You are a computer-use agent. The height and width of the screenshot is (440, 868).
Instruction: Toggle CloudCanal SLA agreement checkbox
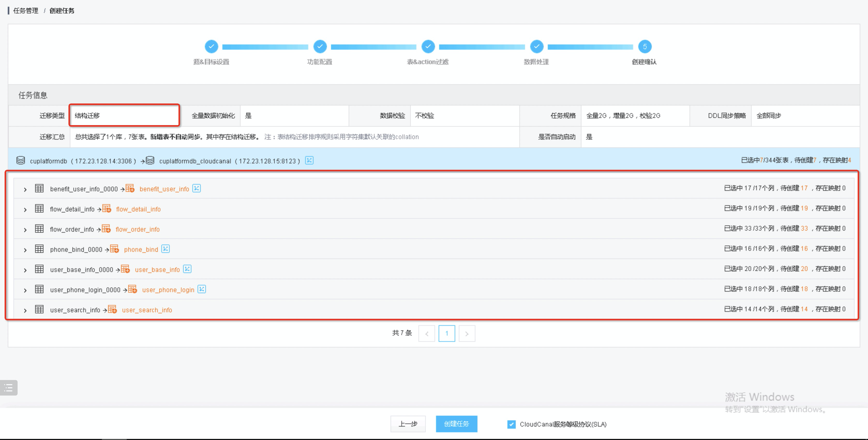[x=511, y=424]
